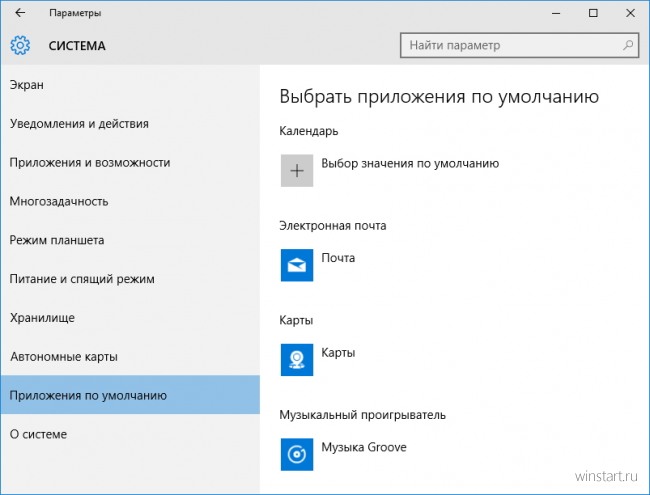
Task: Open the Экран settings section
Action: [27, 85]
